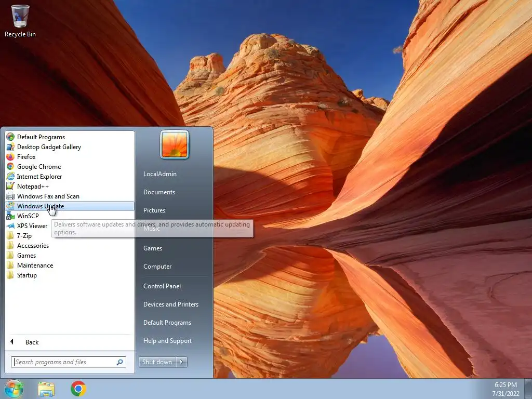Click the Shut down button
Screen dimensions: 532x399
point(157,362)
